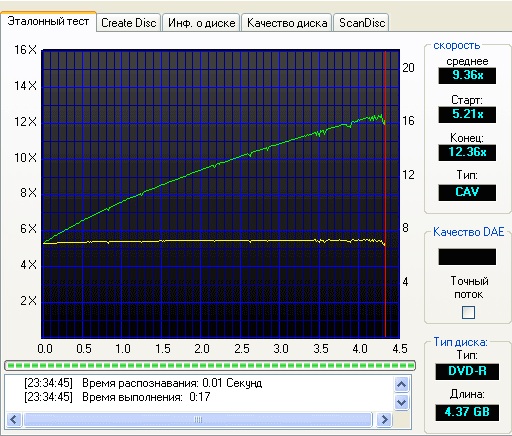Click the yellow rotation speed line
This screenshot has height=436, width=512.
[213, 241]
